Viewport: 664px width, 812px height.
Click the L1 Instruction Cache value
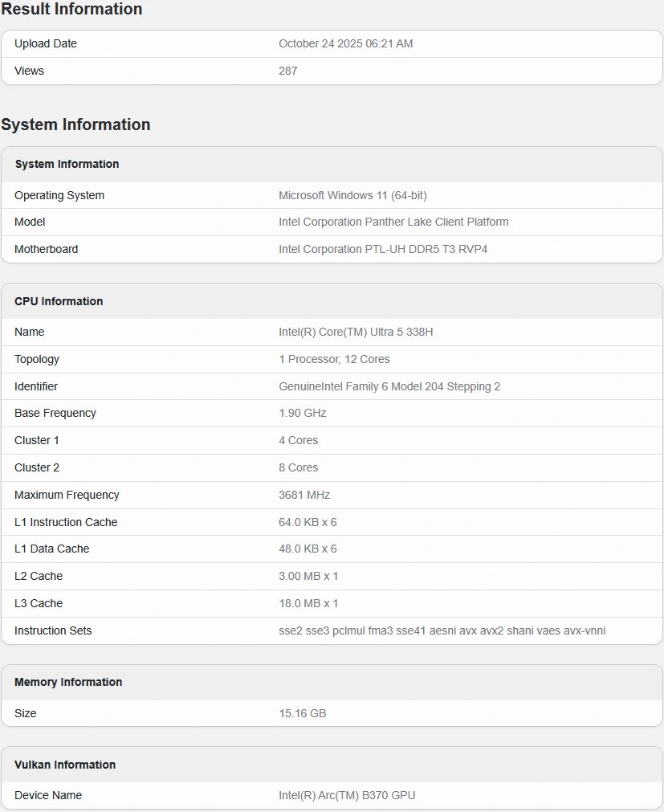pyautogui.click(x=308, y=522)
